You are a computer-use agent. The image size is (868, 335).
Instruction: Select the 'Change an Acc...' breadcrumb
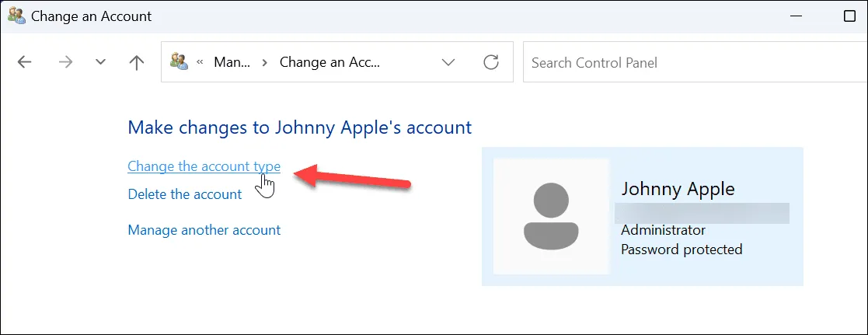click(x=330, y=62)
